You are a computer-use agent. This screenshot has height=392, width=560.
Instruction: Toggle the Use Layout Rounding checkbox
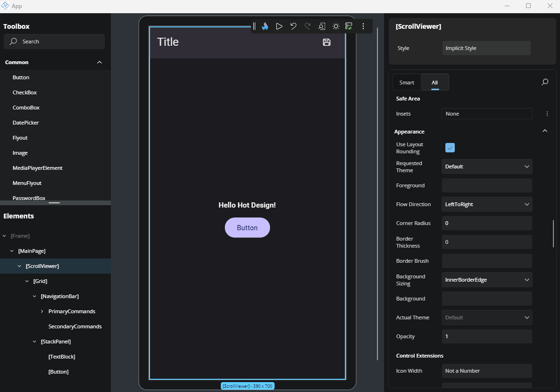tap(450, 148)
